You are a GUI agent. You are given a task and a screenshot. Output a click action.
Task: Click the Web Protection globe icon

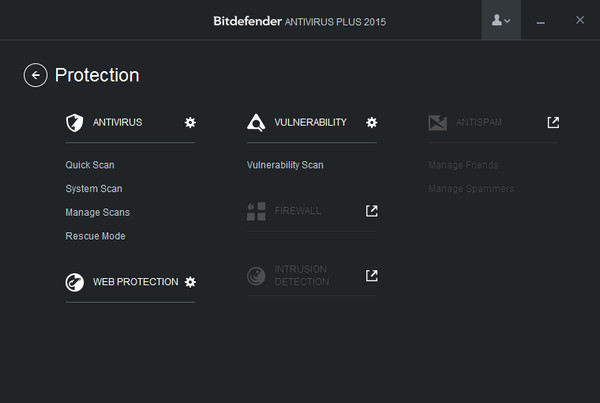(x=74, y=283)
